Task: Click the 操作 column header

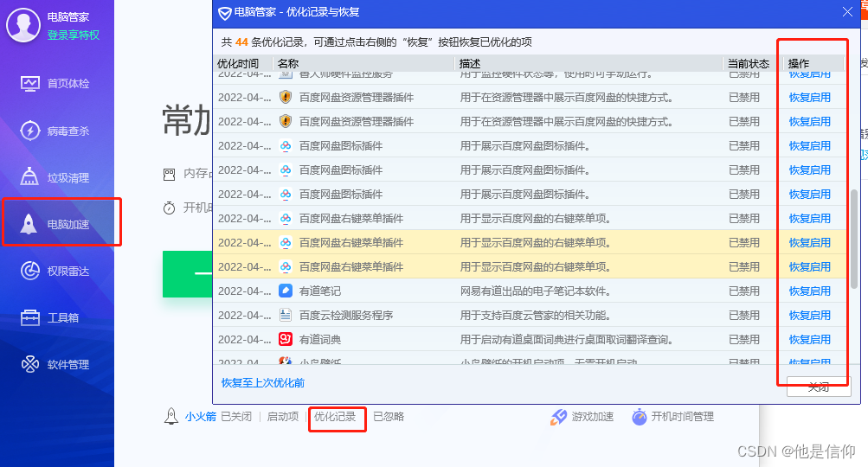Action: [x=813, y=64]
